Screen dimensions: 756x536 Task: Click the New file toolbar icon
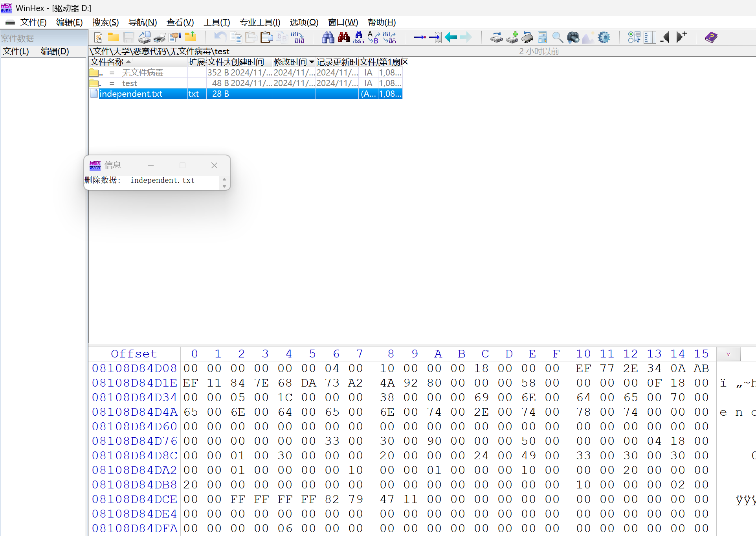[x=98, y=38]
